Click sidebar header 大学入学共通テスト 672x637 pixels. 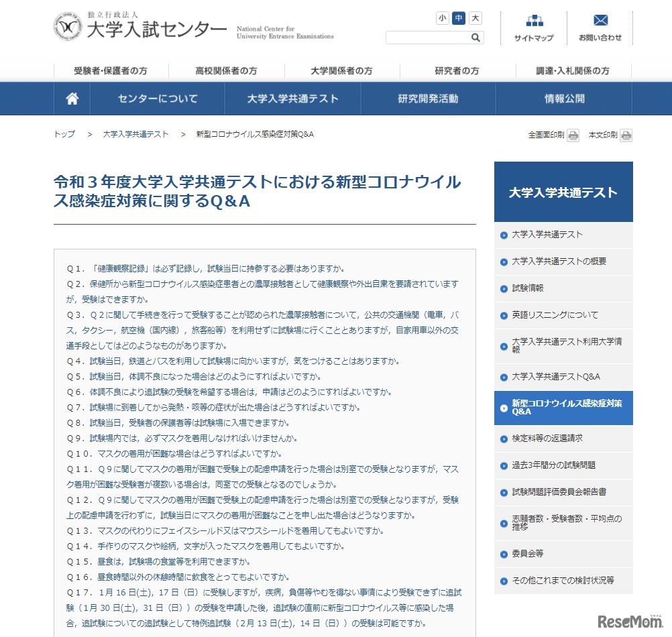pos(563,192)
